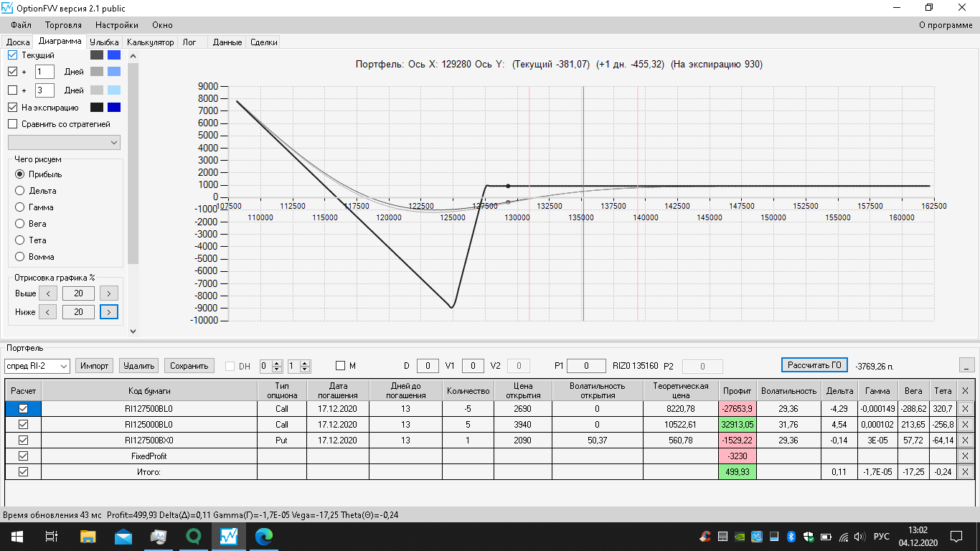Delete the RI127500BX0 Put row with X
The width and height of the screenshot is (980, 551).
point(965,440)
